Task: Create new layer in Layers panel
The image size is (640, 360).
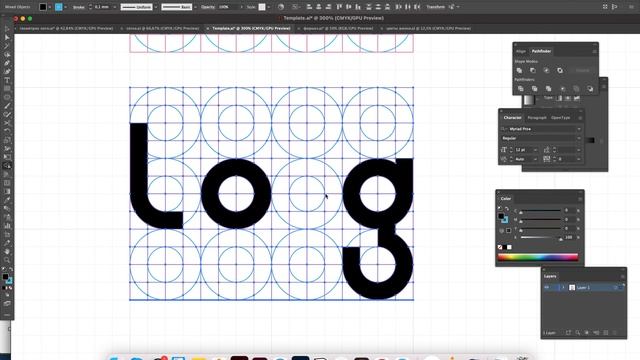Action: [606, 333]
